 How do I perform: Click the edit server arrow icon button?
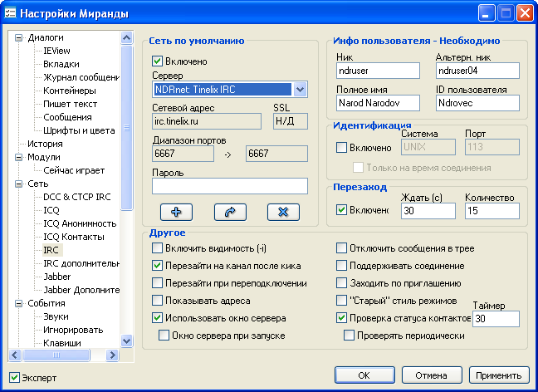tap(230, 212)
